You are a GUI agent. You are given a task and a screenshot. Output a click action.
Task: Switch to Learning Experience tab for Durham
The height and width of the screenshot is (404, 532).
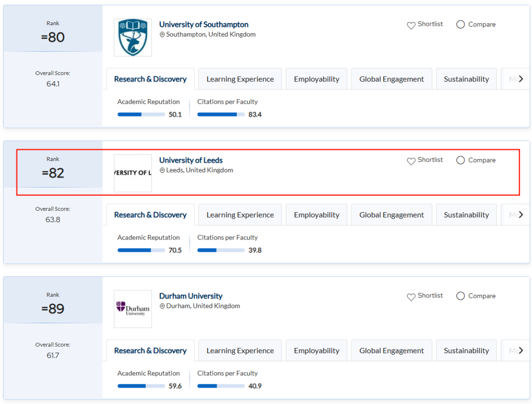point(240,351)
